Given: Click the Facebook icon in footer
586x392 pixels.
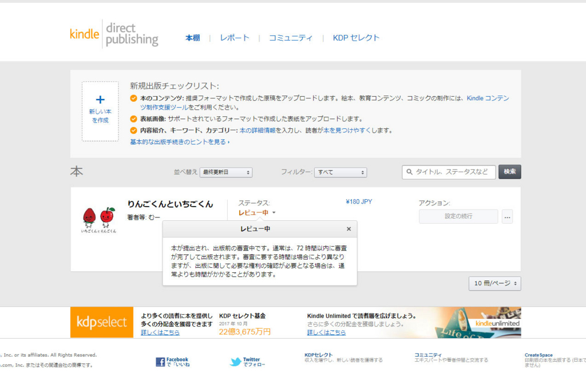Looking at the screenshot, I should pyautogui.click(x=160, y=362).
